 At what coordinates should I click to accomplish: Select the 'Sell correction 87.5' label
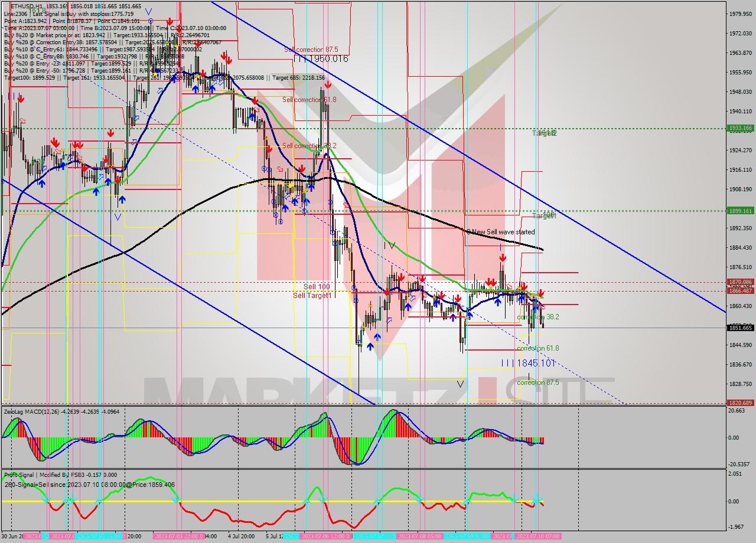(x=311, y=50)
